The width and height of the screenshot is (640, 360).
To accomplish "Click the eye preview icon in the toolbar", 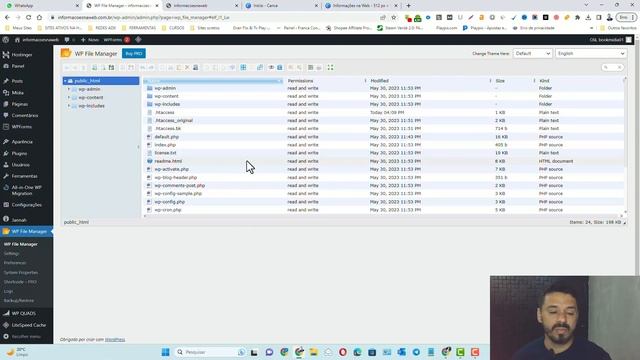I will tap(271, 67).
